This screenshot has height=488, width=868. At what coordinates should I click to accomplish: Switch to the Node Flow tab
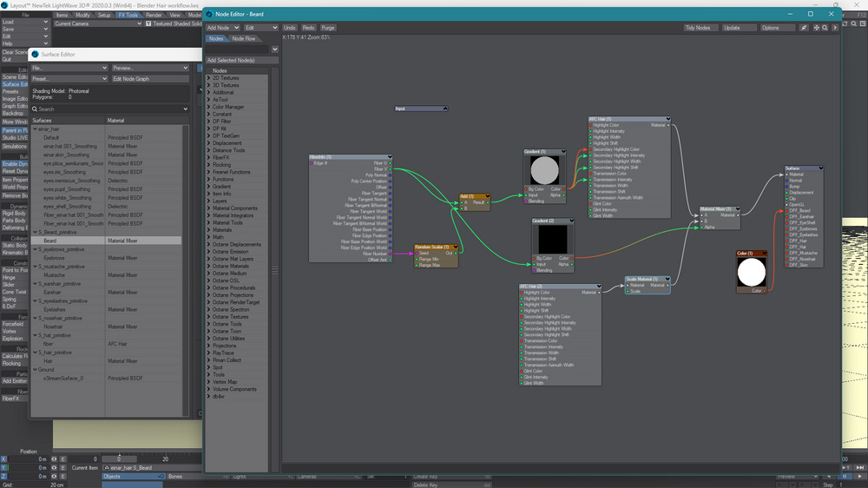tap(244, 39)
